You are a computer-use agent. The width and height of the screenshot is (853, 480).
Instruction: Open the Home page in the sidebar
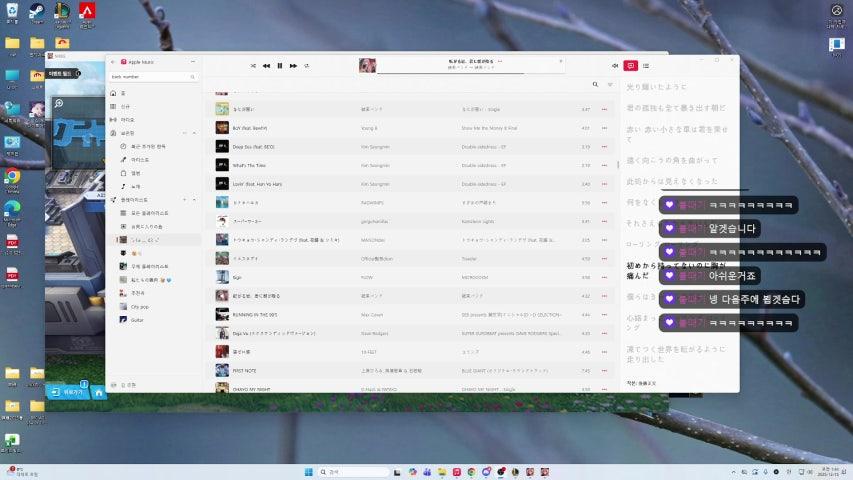tap(124, 93)
